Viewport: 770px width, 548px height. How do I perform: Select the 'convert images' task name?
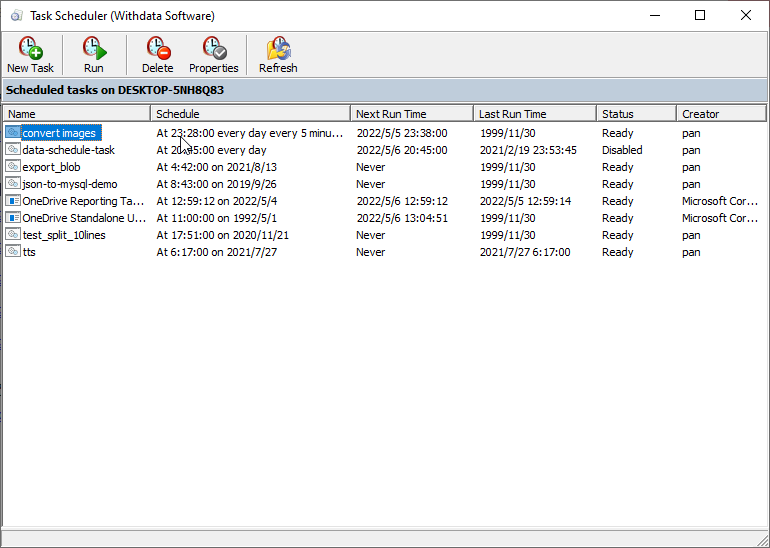point(59,133)
